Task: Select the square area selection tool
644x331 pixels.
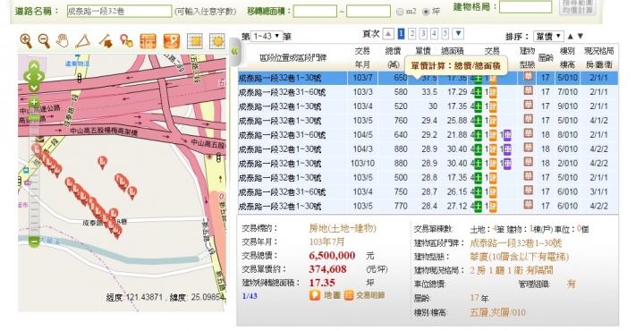Action: 195,41
